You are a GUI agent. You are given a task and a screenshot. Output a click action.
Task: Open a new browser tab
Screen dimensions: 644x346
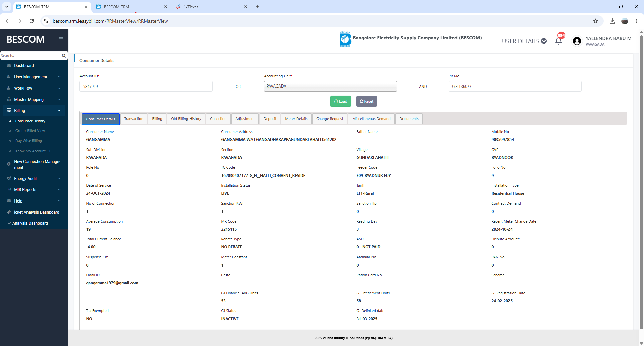(x=258, y=7)
